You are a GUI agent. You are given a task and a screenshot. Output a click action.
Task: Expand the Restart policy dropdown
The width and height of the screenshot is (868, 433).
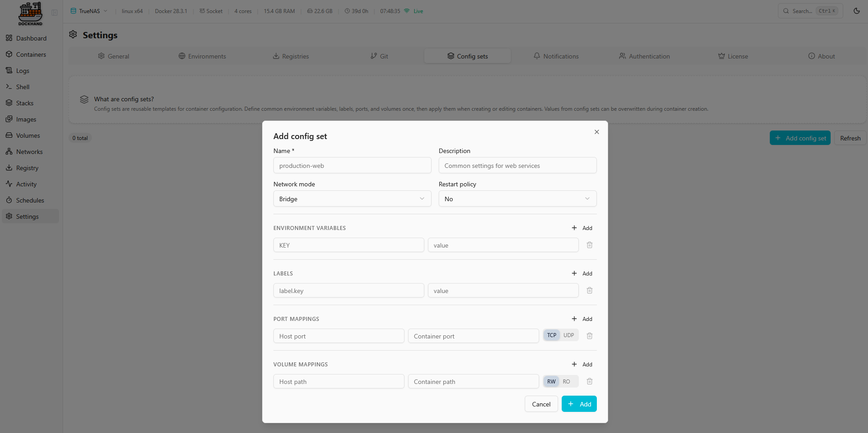(517, 199)
